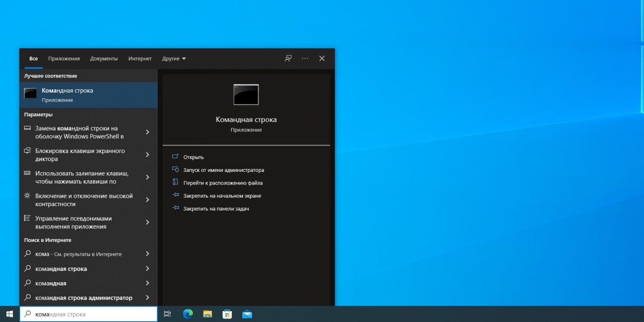Expand Управление псевдонимами выполнения arrow
The width and height of the screenshot is (644, 322).
pyautogui.click(x=147, y=222)
